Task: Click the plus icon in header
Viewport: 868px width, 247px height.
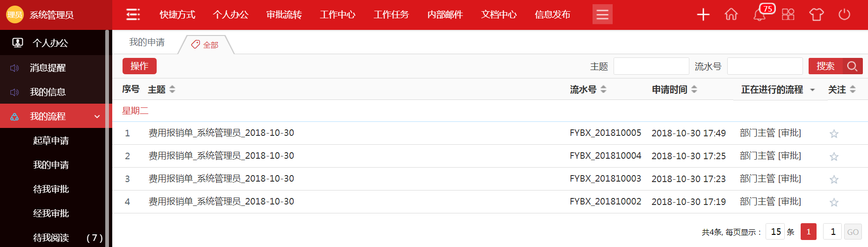Action: click(x=703, y=15)
